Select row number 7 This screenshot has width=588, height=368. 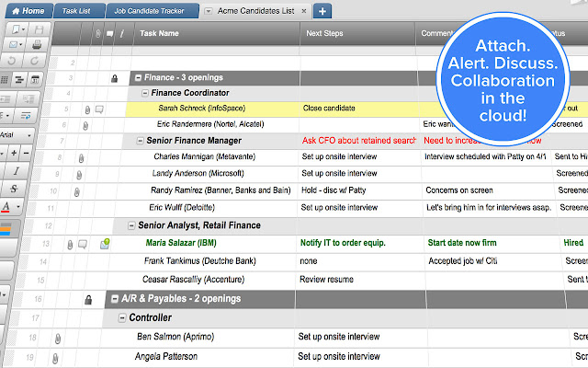click(x=62, y=141)
